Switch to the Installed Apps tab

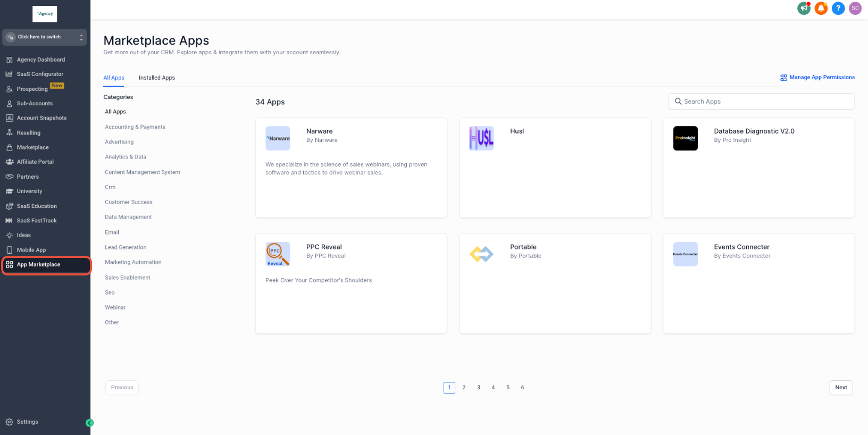157,78
